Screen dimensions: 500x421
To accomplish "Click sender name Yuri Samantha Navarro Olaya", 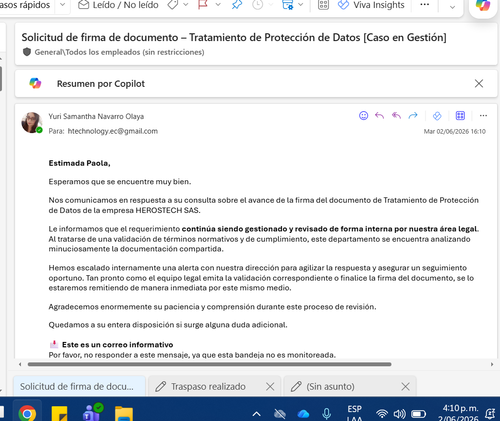I will [96, 116].
